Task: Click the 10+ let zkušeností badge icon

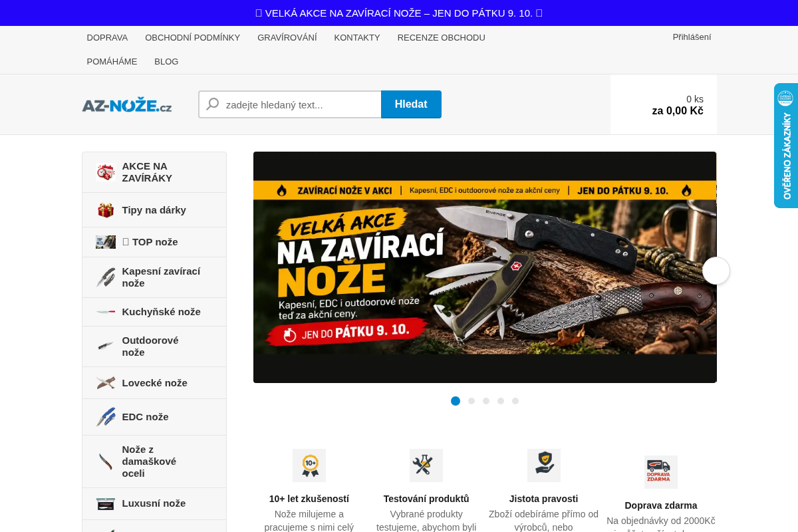Action: pos(309,465)
